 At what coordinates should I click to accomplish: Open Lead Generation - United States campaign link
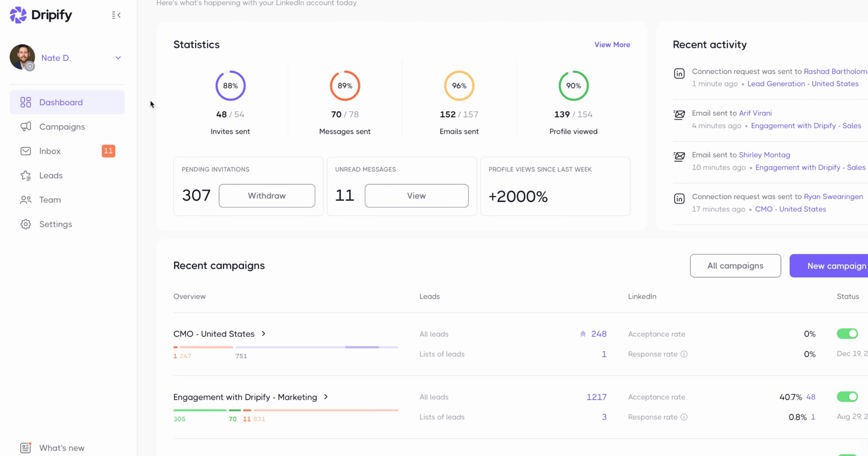click(x=803, y=84)
